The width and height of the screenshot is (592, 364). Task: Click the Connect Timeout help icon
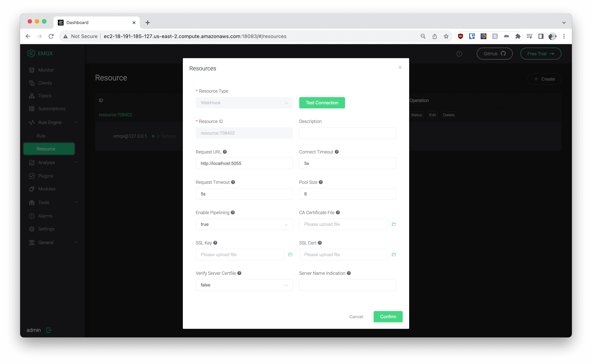(337, 152)
